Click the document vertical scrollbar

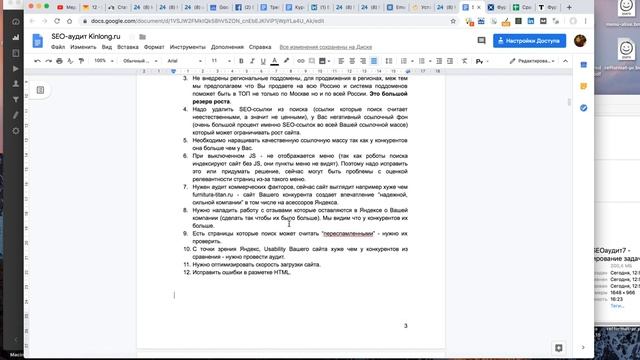[x=569, y=102]
